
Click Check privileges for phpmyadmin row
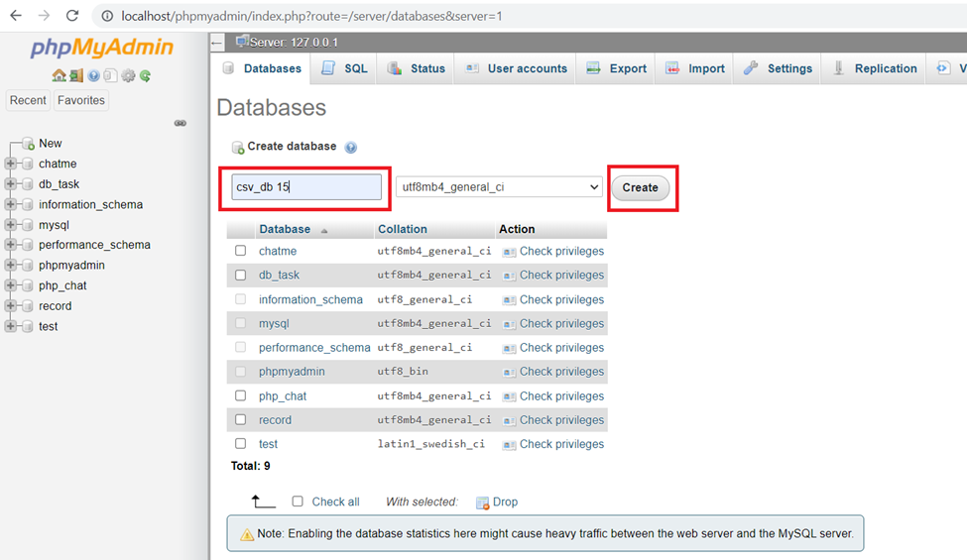click(x=561, y=372)
